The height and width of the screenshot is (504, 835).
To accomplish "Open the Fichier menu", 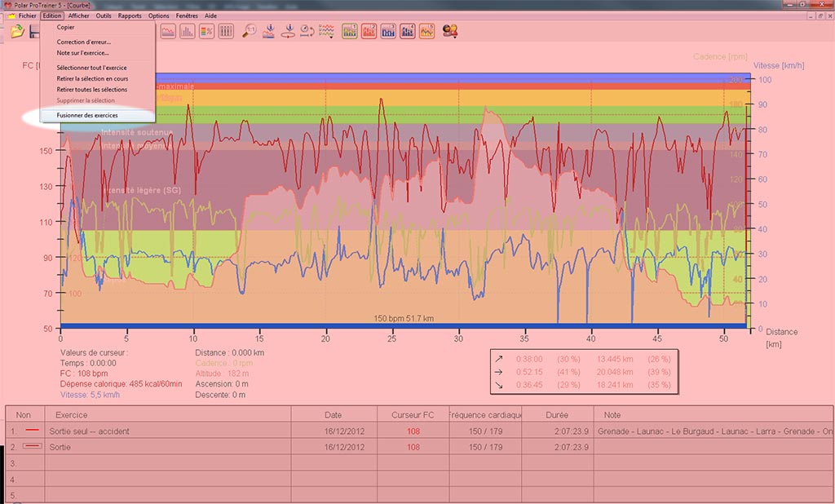I will point(27,15).
